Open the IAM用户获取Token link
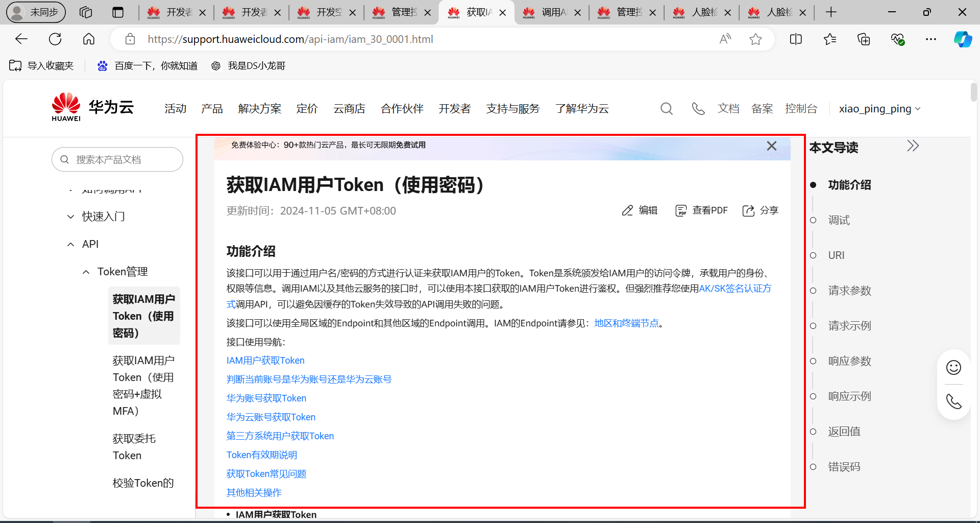 pos(265,360)
